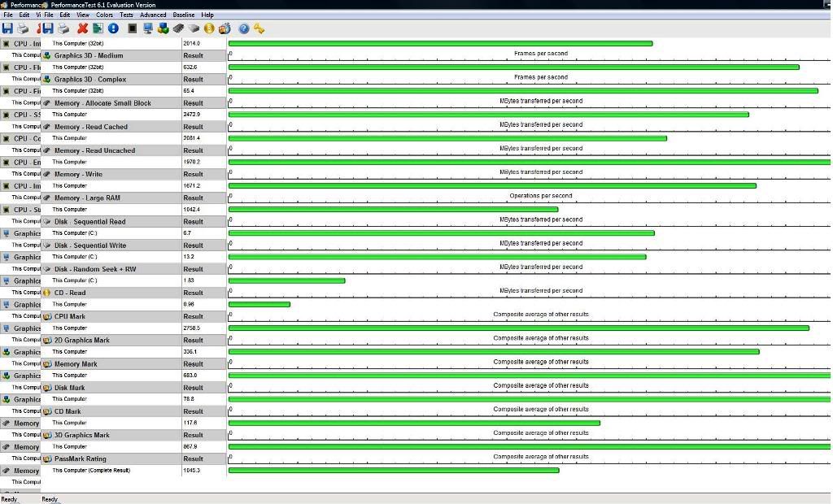Image resolution: width=833 pixels, height=504 pixels.
Task: Run CD tests with the gold disc icon
Action: click(x=209, y=28)
